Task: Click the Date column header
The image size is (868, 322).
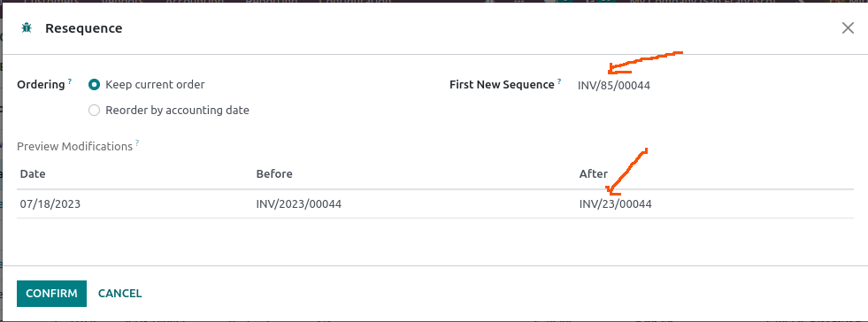Action: 33,173
